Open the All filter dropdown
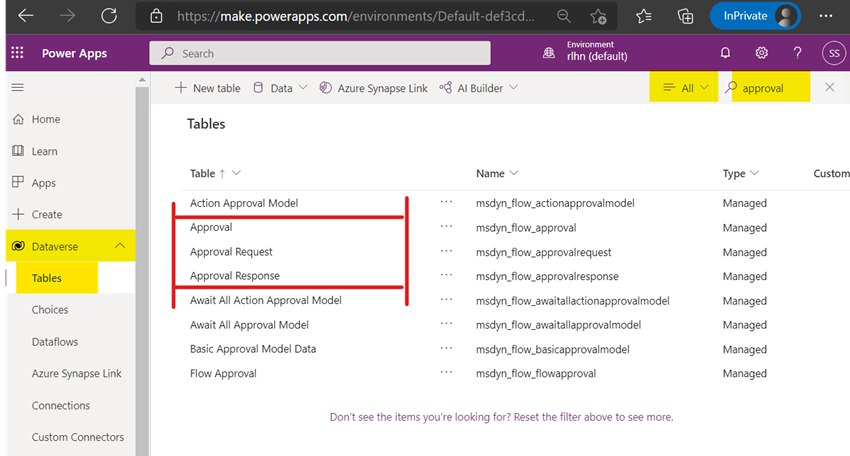This screenshot has width=850, height=456. coord(685,88)
